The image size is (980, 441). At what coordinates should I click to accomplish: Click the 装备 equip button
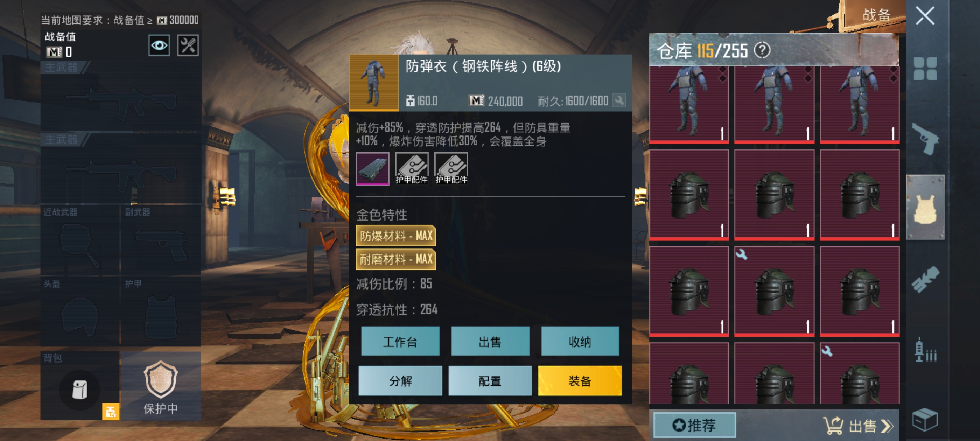(580, 380)
